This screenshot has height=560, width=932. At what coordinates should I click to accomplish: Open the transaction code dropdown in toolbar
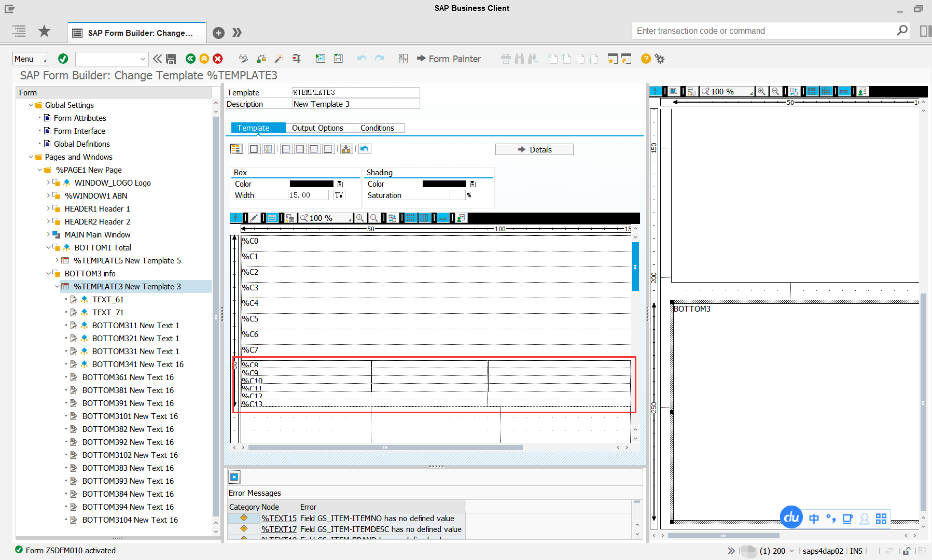pos(143,59)
